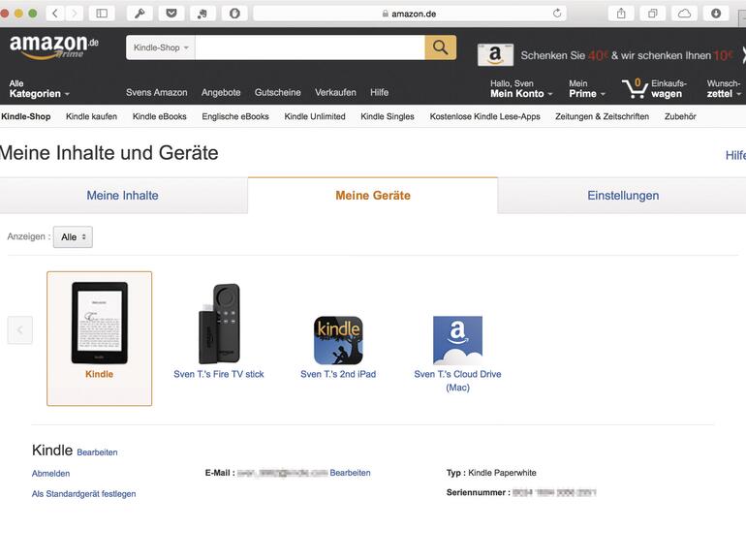Open the Kindle-Shop search category dropdown

point(160,47)
